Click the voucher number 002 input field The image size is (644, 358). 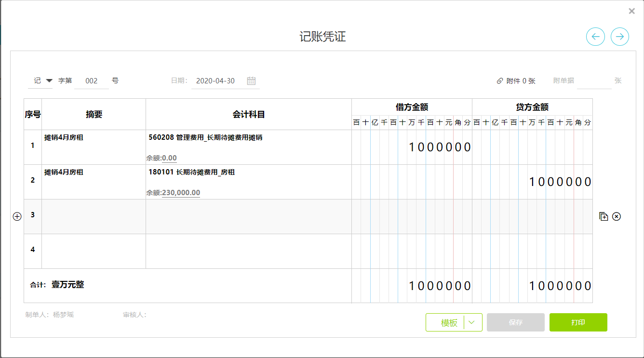[92, 80]
